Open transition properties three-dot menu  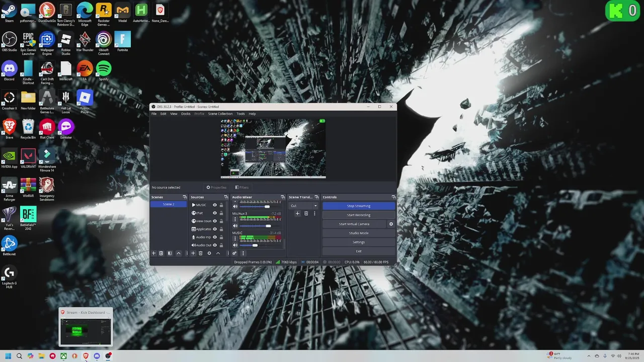[314, 214]
